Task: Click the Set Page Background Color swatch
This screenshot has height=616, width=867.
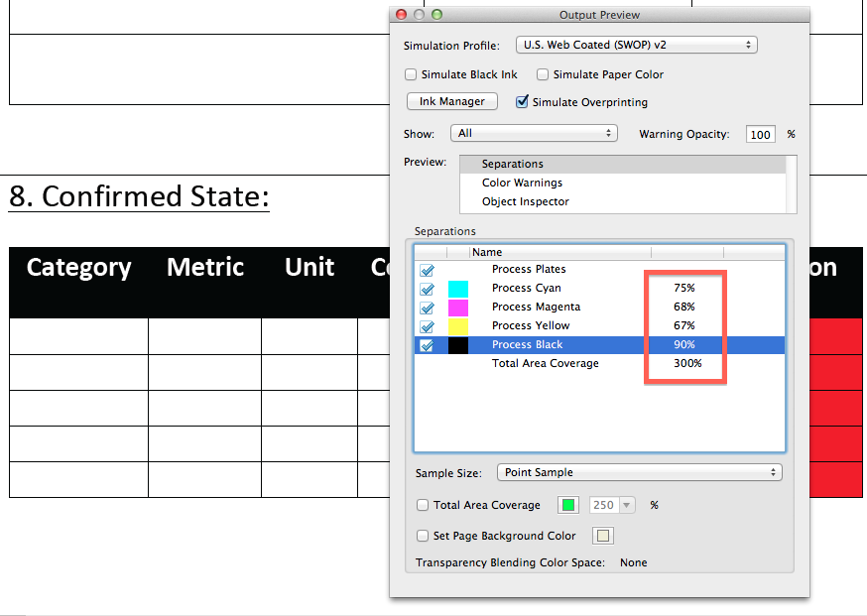Action: 602,536
